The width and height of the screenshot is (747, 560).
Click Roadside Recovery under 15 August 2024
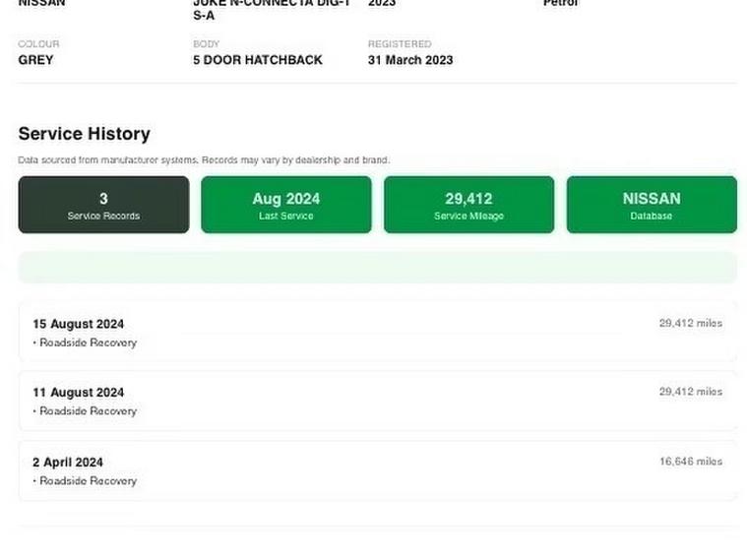(x=88, y=342)
